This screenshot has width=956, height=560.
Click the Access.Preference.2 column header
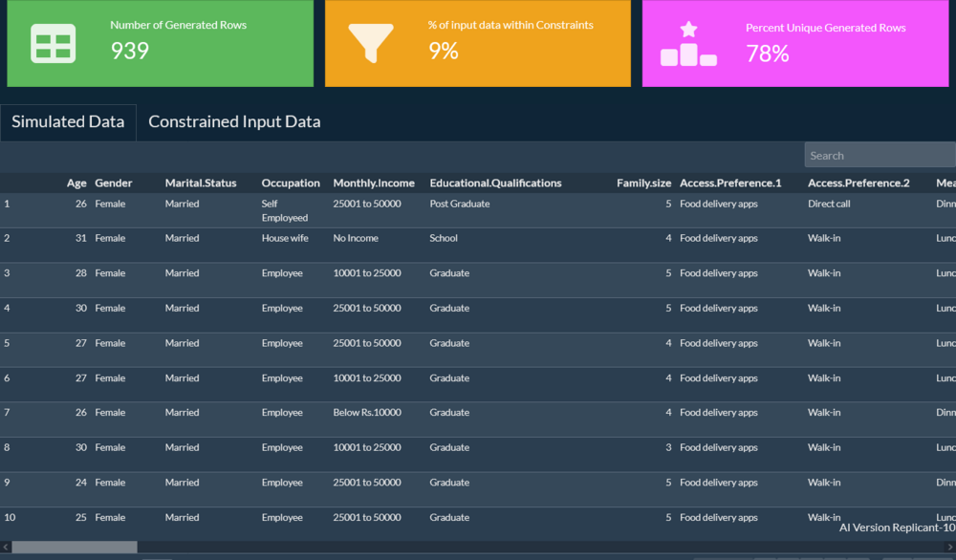pos(858,183)
